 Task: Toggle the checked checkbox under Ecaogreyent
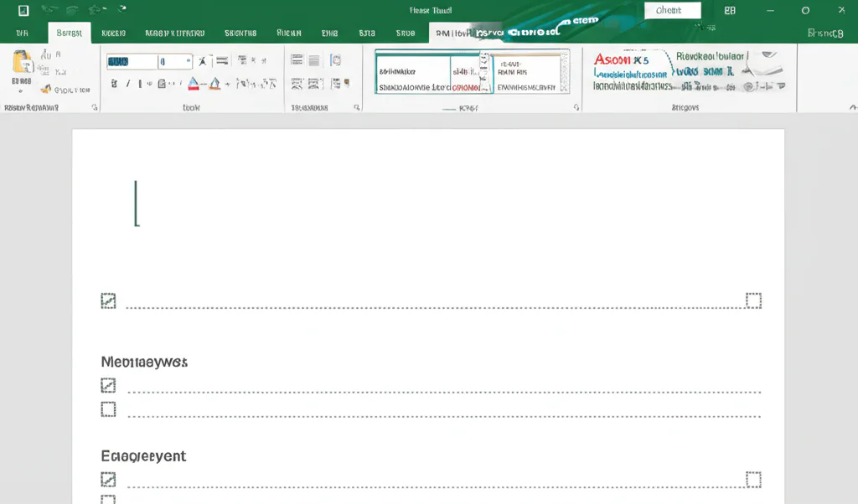108,479
